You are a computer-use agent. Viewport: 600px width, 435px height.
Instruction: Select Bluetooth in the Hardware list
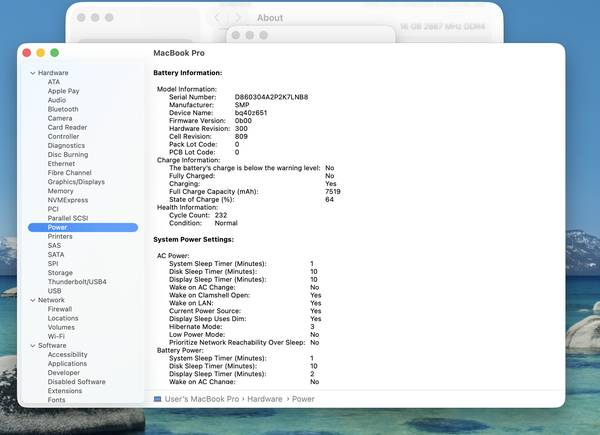[63, 109]
